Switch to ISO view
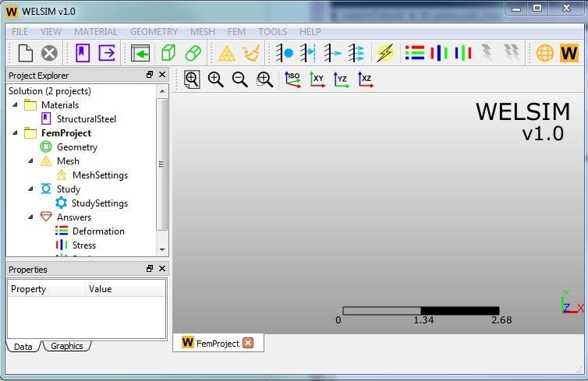The height and width of the screenshot is (381, 588). 292,79
